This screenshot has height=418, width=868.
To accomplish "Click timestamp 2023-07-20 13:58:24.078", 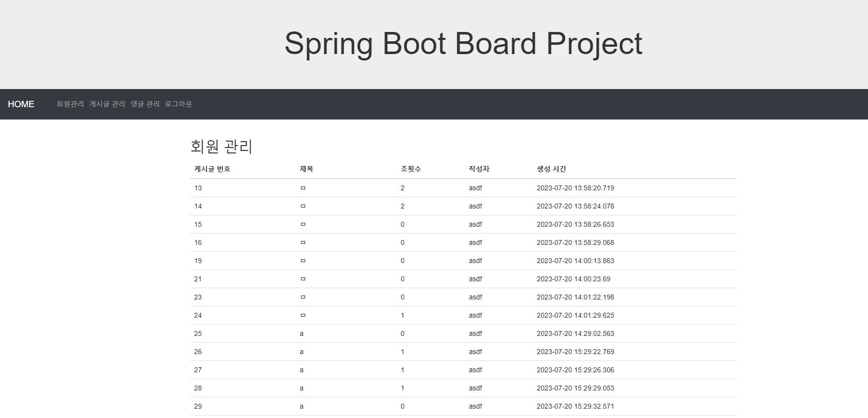I will (575, 206).
